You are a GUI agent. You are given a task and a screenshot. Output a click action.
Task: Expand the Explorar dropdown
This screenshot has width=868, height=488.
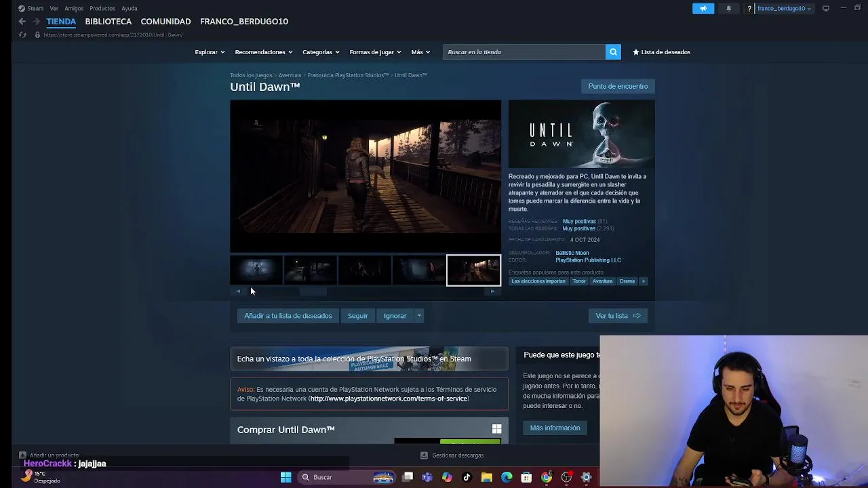(x=210, y=52)
